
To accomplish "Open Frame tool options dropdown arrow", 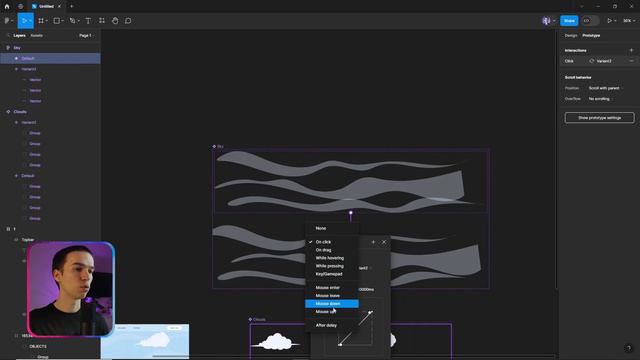I will pyautogui.click(x=47, y=21).
